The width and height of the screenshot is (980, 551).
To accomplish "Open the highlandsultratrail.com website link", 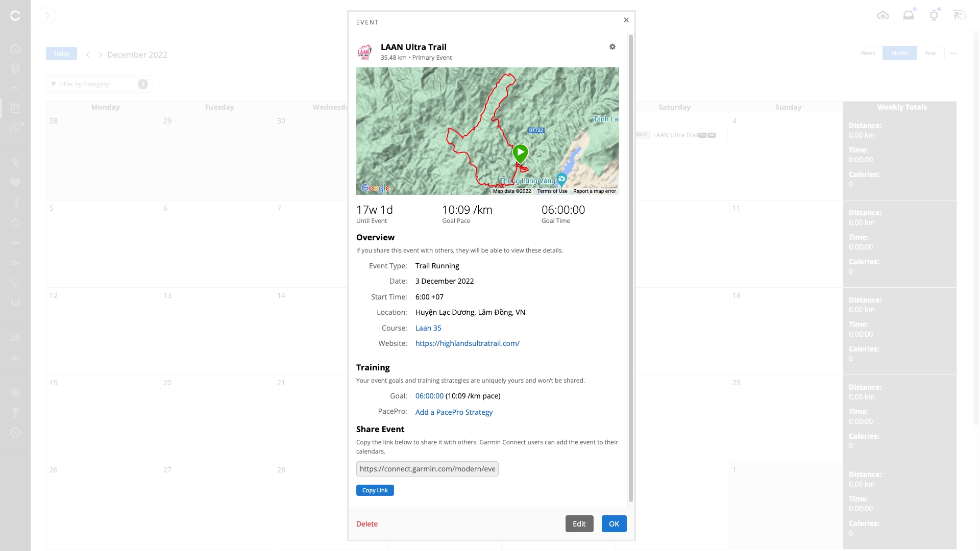I will 468,343.
